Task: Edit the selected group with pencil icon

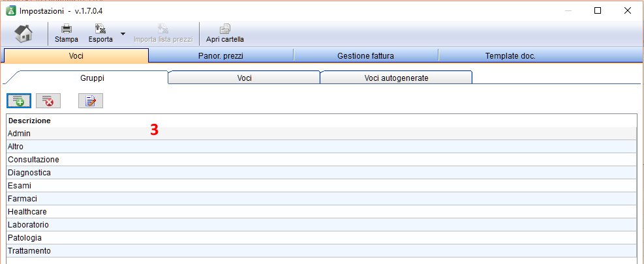Action: click(91, 100)
